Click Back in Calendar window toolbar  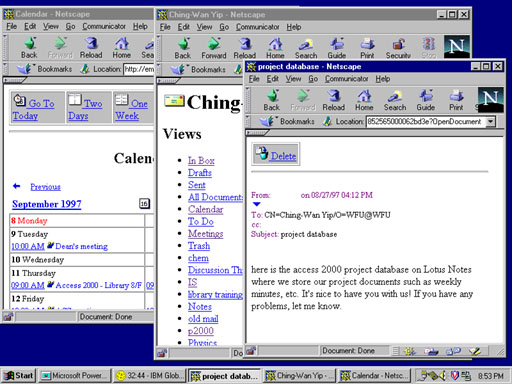pos(29,48)
